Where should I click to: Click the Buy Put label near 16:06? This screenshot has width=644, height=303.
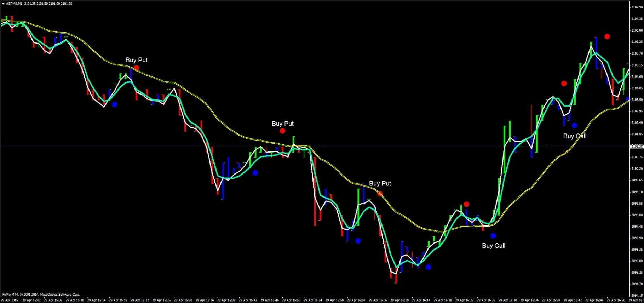click(x=380, y=183)
